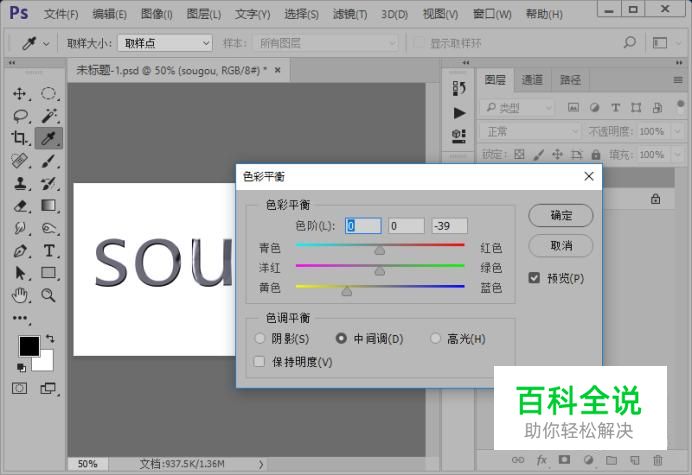Open the 文件(F) menu
Screen dimensions: 692x475
click(x=61, y=14)
